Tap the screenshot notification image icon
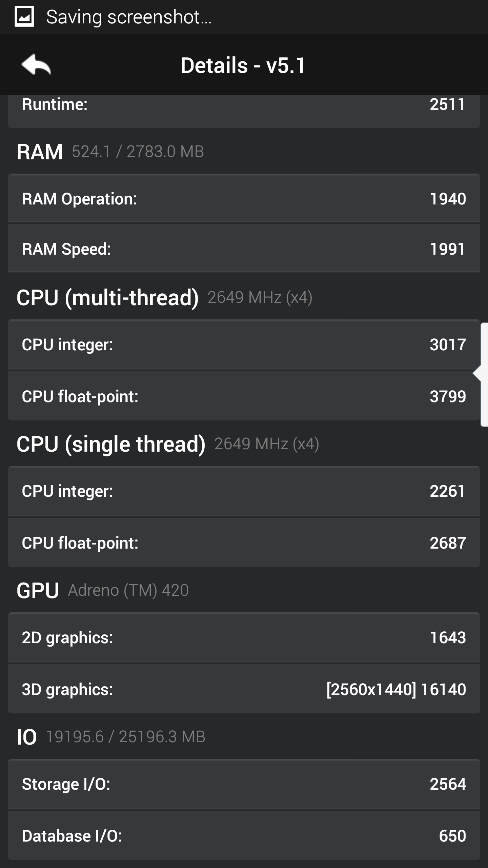 click(x=24, y=16)
